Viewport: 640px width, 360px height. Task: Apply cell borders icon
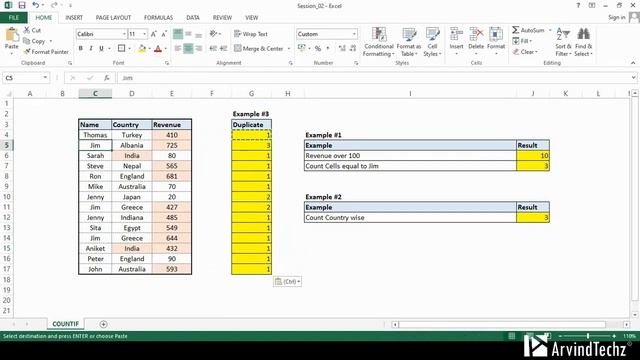[x=122, y=49]
